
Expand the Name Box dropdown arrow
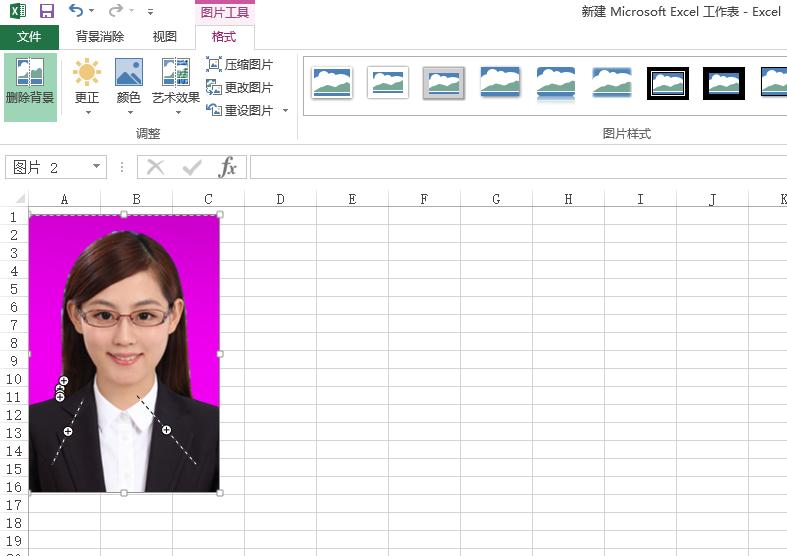(x=97, y=167)
